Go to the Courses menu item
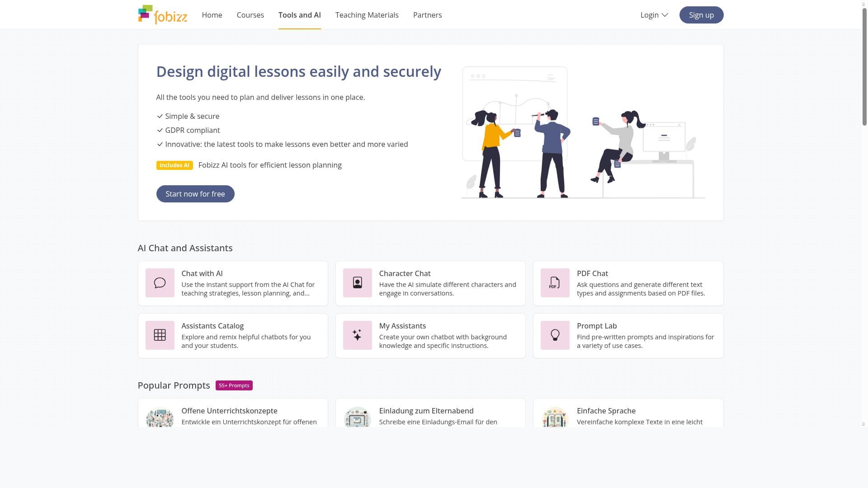Image resolution: width=868 pixels, height=488 pixels. coord(250,15)
